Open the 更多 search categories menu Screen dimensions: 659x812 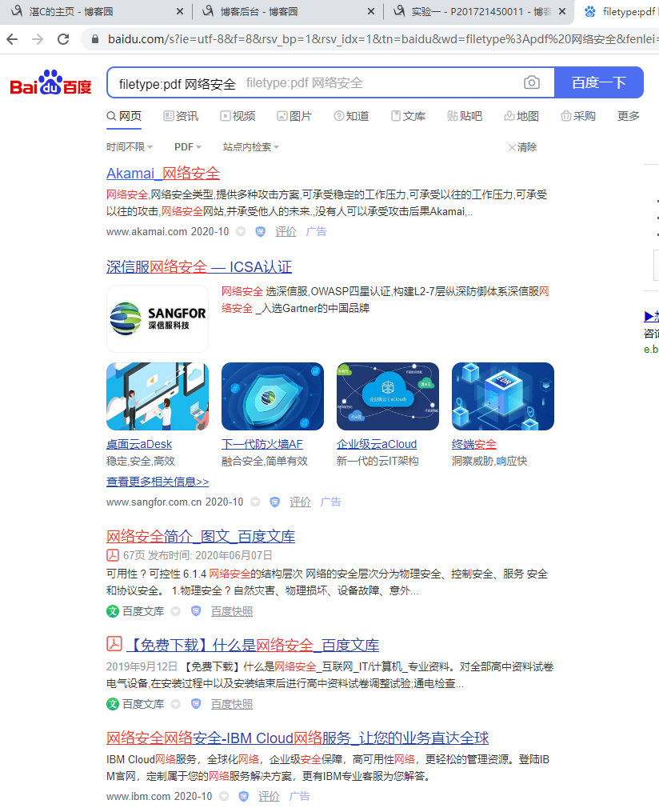tap(629, 116)
